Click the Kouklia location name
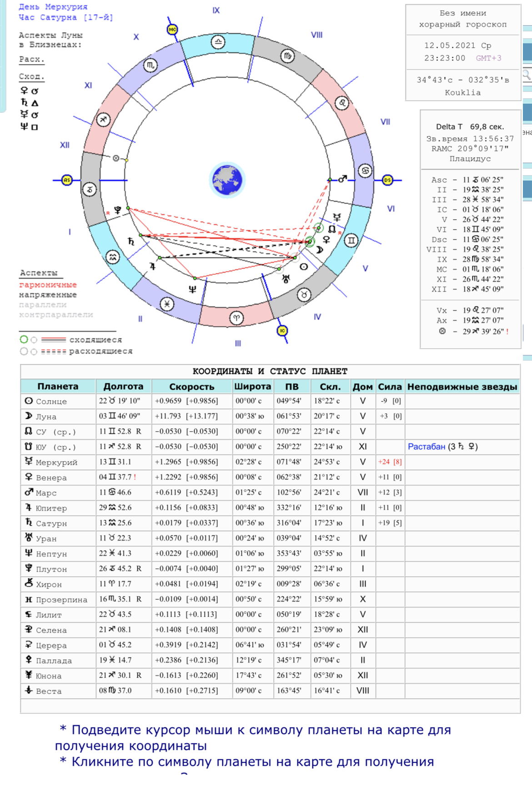The height and width of the screenshot is (785, 532). click(462, 93)
